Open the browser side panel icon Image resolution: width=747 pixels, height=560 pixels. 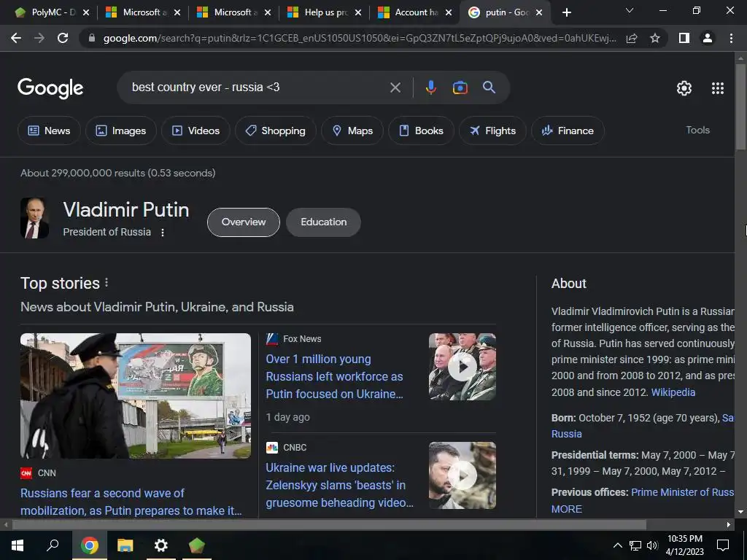pyautogui.click(x=684, y=38)
